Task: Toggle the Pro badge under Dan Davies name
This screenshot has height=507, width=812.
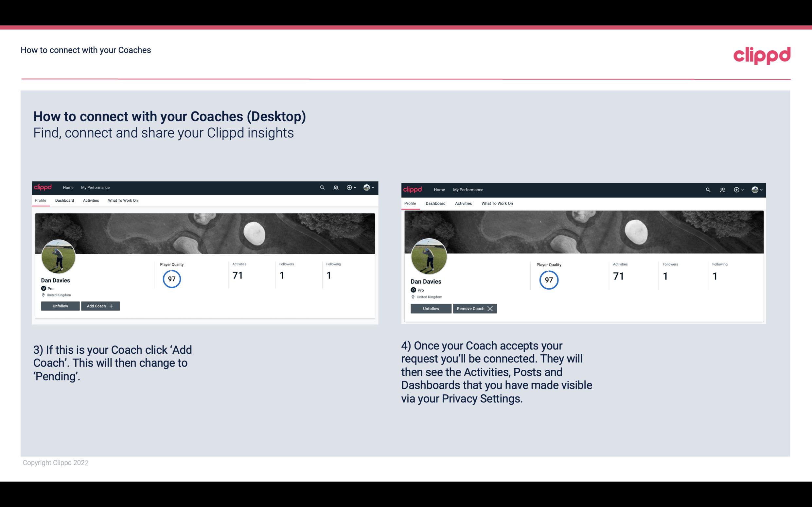Action: [47, 288]
